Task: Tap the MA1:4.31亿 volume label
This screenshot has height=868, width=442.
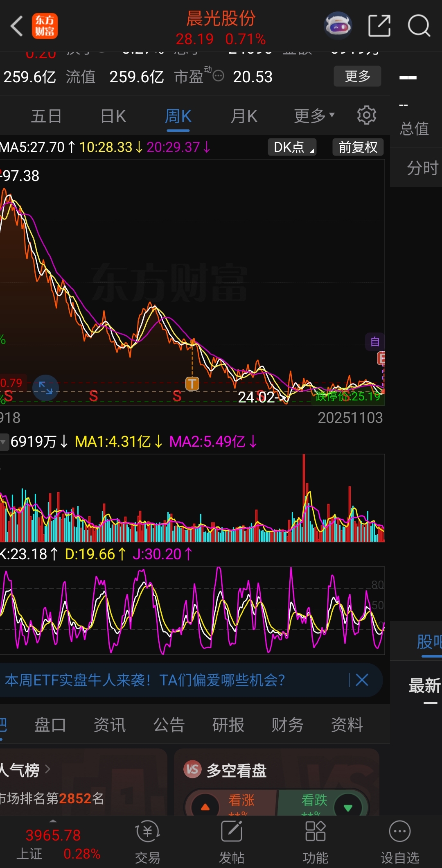Action: (119, 442)
